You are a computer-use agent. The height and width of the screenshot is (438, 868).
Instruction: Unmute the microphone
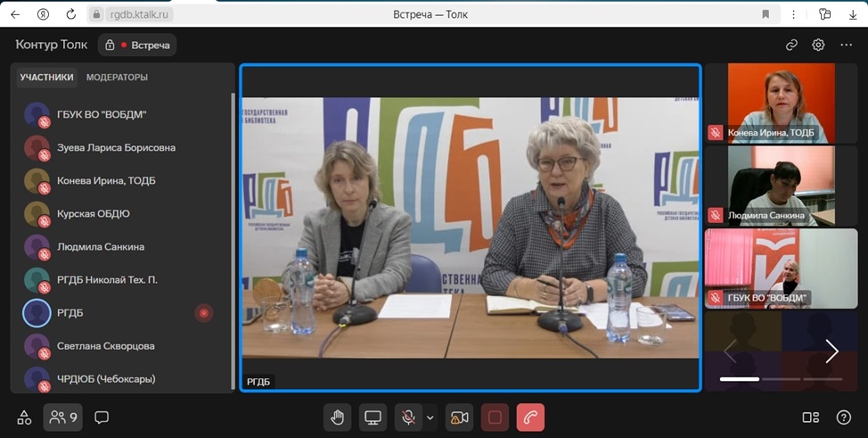pyautogui.click(x=408, y=417)
